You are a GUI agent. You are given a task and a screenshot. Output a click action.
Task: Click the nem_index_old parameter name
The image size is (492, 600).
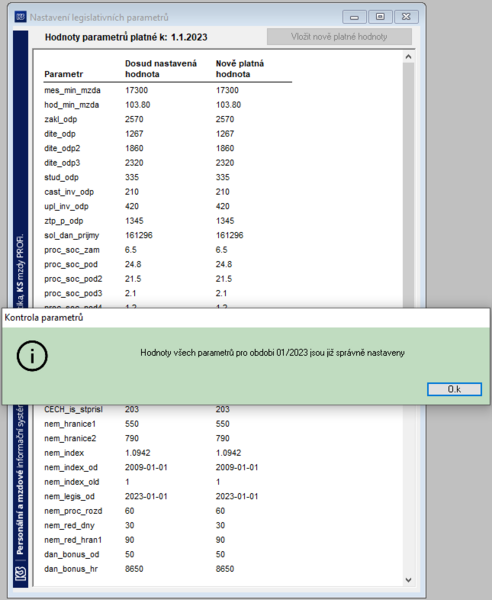tap(72, 482)
